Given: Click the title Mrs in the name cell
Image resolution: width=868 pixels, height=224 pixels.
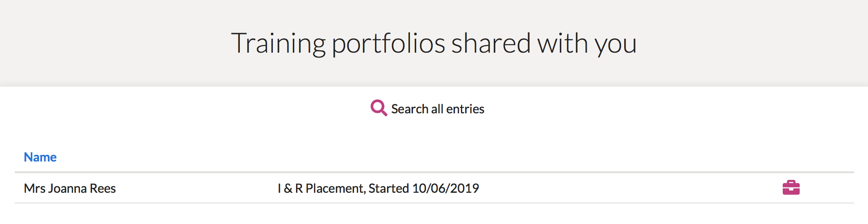Looking at the screenshot, I should 34,188.
